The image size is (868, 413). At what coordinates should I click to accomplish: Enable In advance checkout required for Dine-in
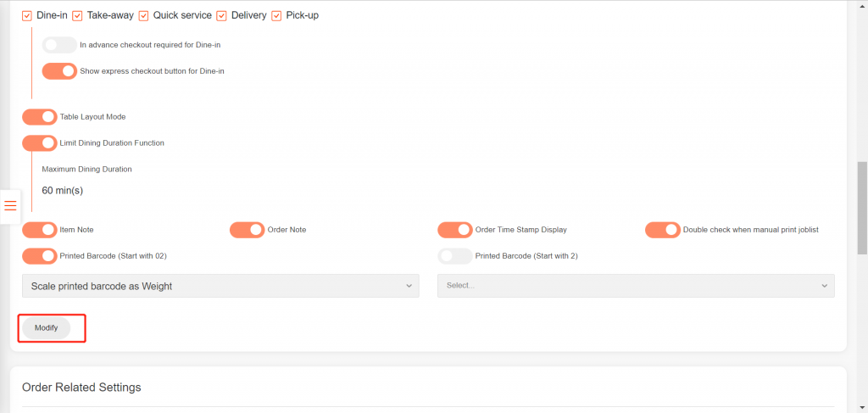(x=59, y=45)
